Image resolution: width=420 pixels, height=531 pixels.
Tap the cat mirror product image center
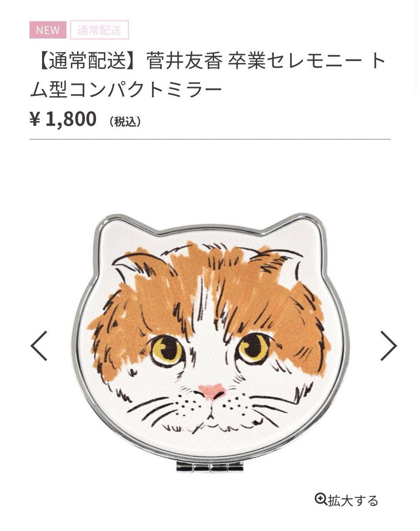click(210, 341)
